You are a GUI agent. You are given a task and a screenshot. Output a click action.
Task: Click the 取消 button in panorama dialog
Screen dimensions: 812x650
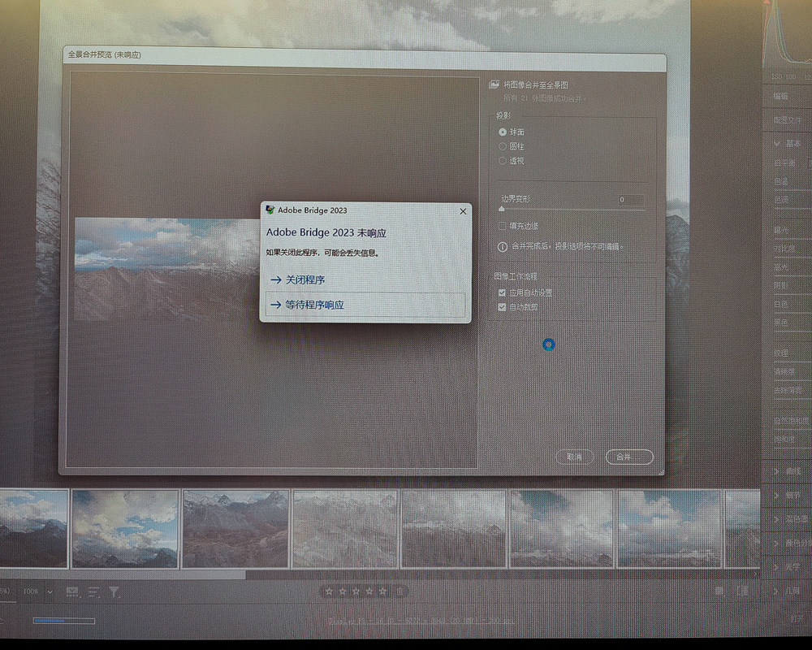coord(574,457)
